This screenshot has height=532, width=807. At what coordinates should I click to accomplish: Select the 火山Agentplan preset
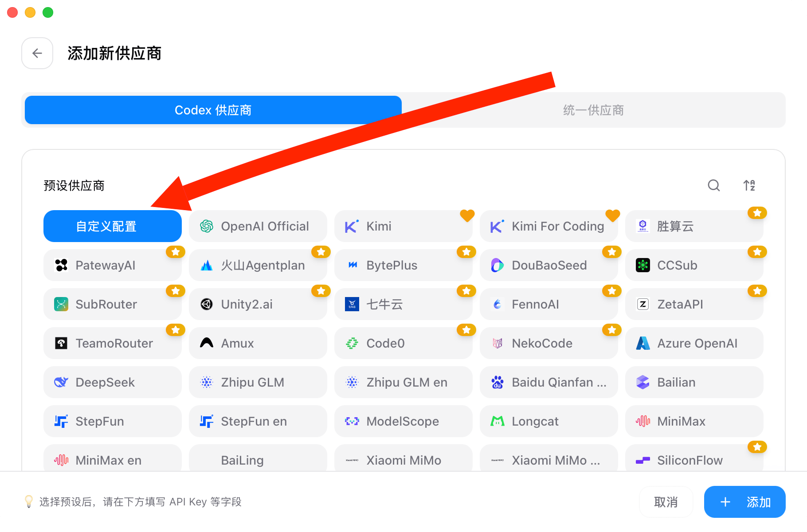pyautogui.click(x=258, y=265)
